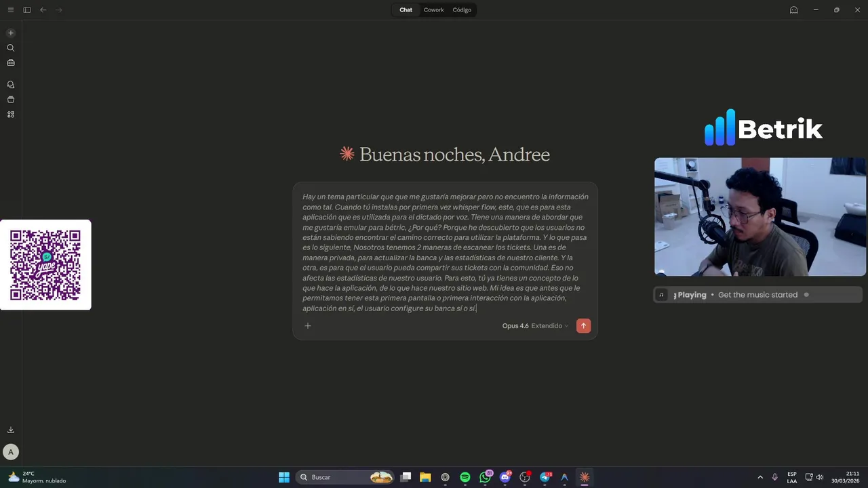The width and height of the screenshot is (868, 488).
Task: Switch to the Código tab
Action: coord(462,10)
